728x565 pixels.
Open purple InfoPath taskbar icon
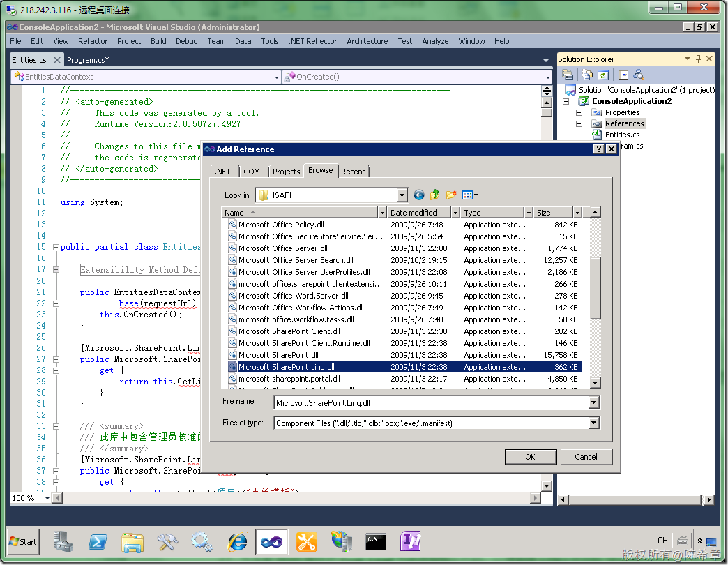tap(411, 541)
